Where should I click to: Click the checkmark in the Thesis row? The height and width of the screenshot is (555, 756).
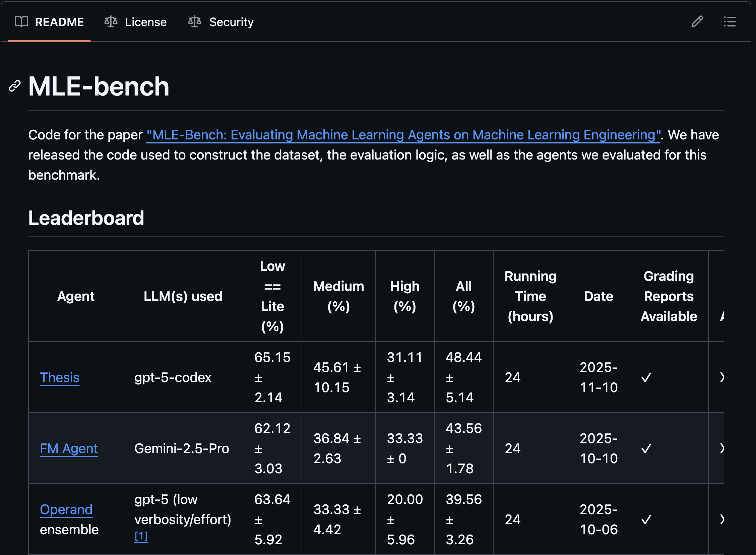pos(646,378)
